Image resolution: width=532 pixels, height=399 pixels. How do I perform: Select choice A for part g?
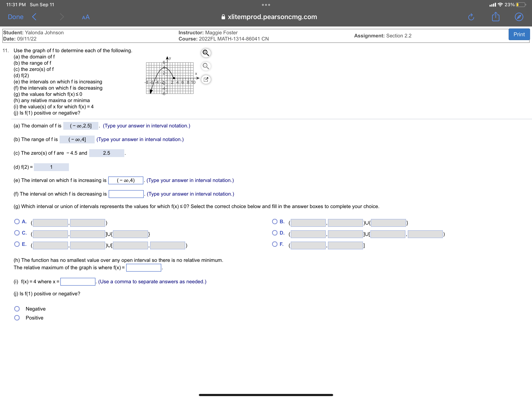[17, 221]
